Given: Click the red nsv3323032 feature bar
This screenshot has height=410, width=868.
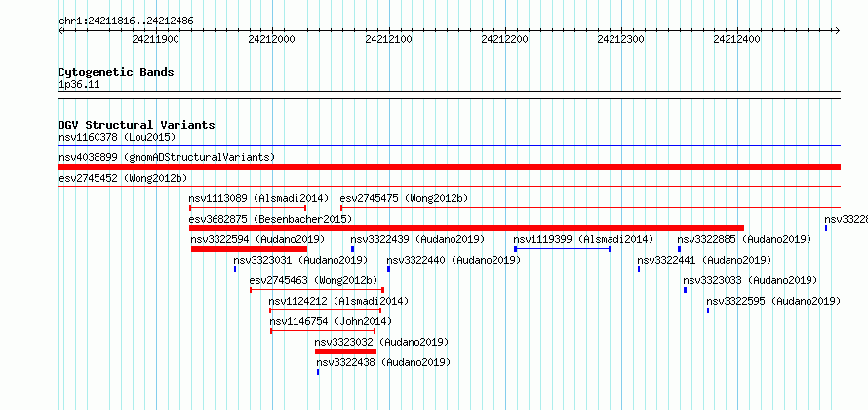Looking at the screenshot, I should [x=345, y=351].
